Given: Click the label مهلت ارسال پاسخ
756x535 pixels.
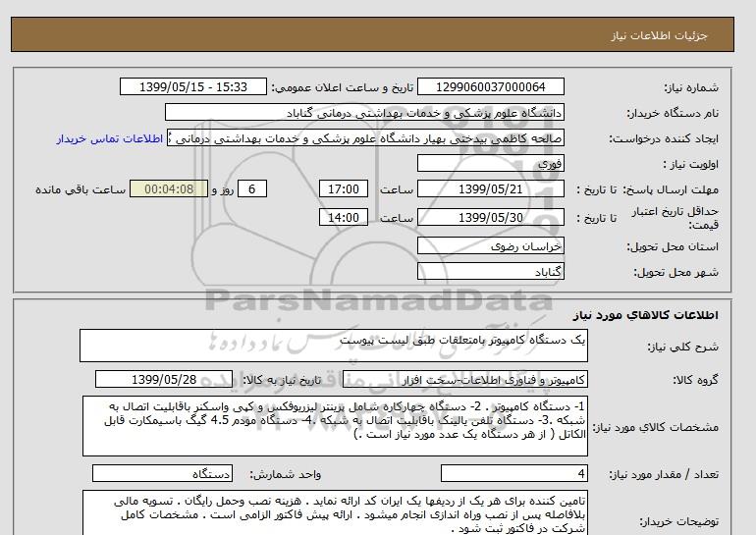Looking at the screenshot, I should click(671, 189).
